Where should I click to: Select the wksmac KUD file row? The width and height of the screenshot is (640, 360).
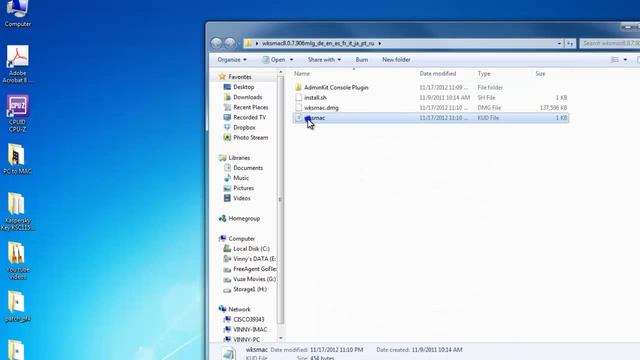click(431, 118)
